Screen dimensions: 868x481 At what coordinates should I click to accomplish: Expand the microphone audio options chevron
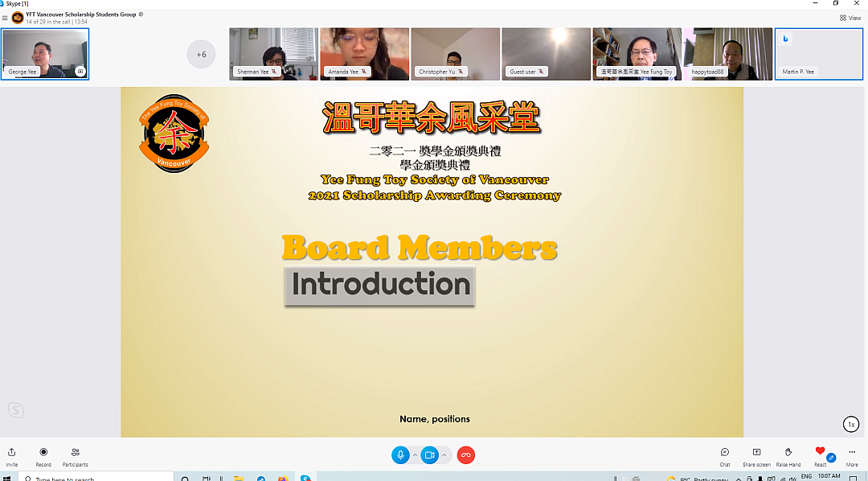pyautogui.click(x=415, y=455)
